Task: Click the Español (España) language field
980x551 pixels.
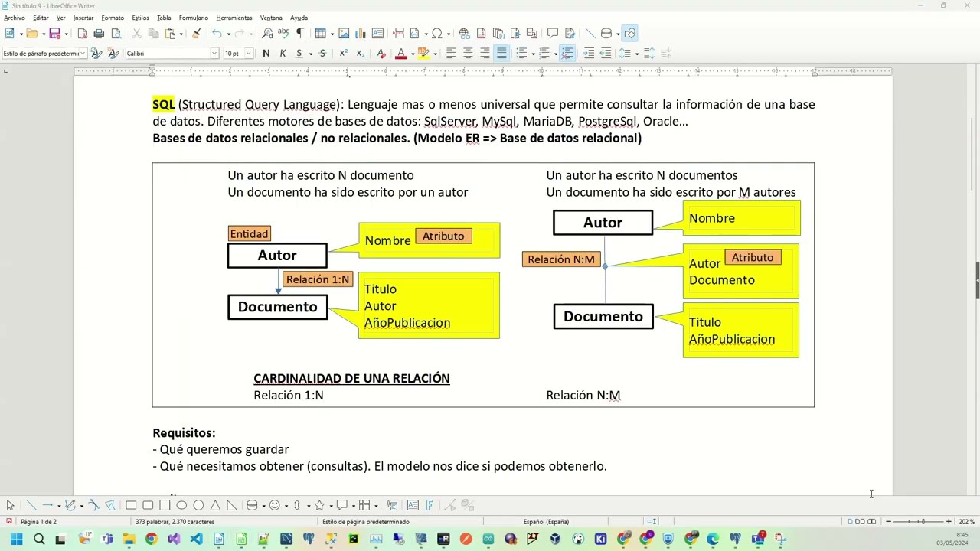Action: point(546,522)
